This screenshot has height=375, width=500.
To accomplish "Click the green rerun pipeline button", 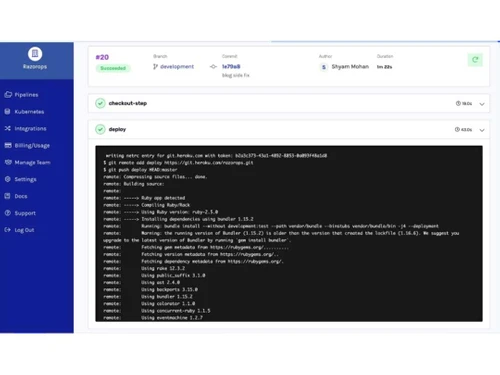I will 475,60.
